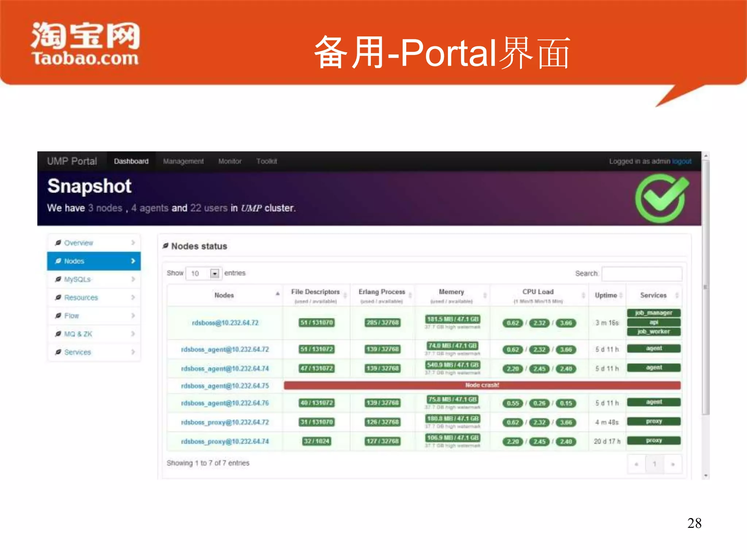Click into the Search input field
This screenshot has width=747, height=560.
[x=642, y=274]
